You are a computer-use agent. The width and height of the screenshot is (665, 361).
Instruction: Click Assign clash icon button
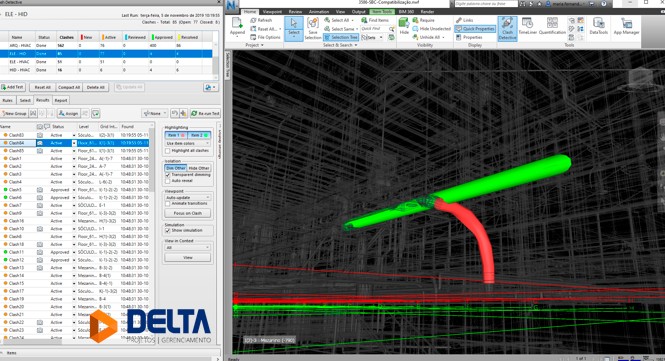(x=68, y=113)
